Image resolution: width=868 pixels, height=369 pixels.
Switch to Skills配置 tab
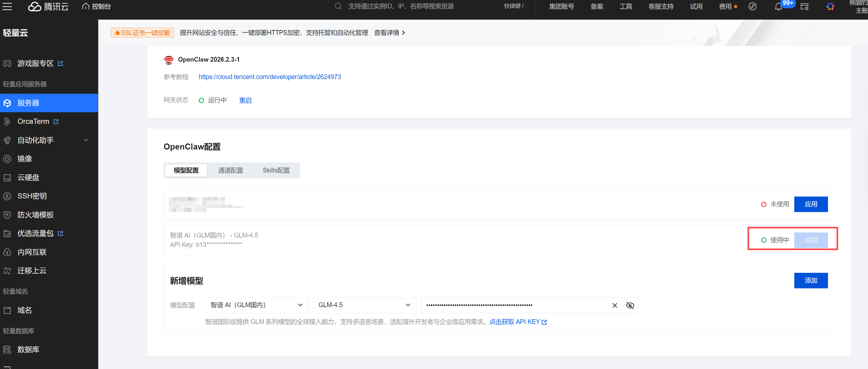(276, 170)
